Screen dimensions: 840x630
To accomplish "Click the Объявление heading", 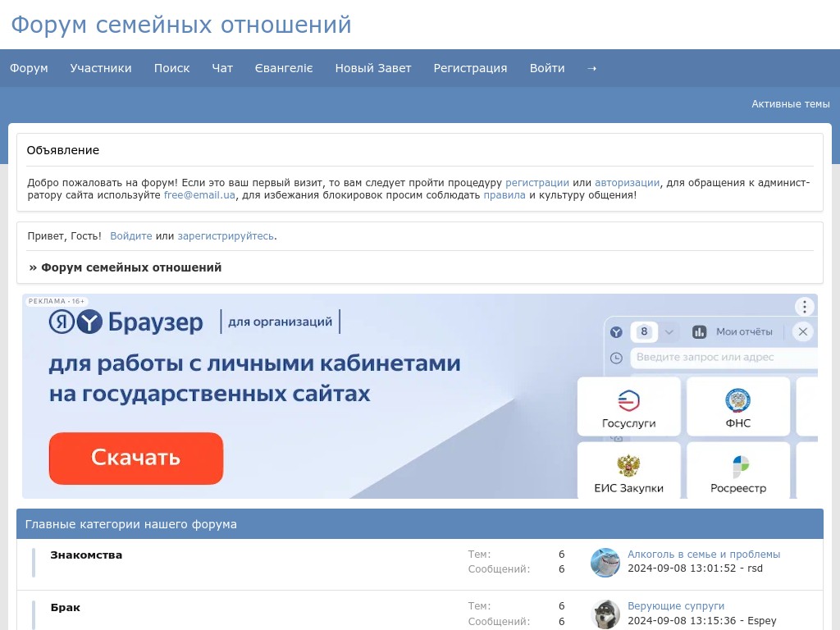I will [x=63, y=150].
